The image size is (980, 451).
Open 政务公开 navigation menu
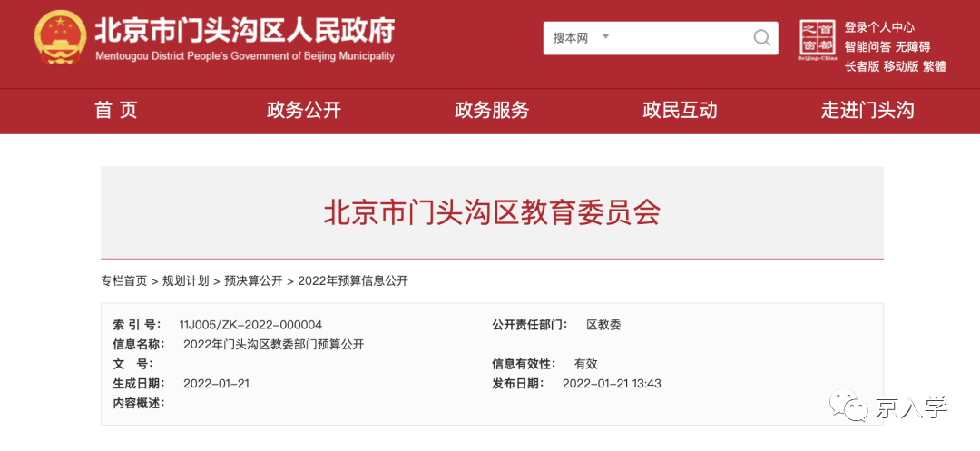(x=304, y=111)
